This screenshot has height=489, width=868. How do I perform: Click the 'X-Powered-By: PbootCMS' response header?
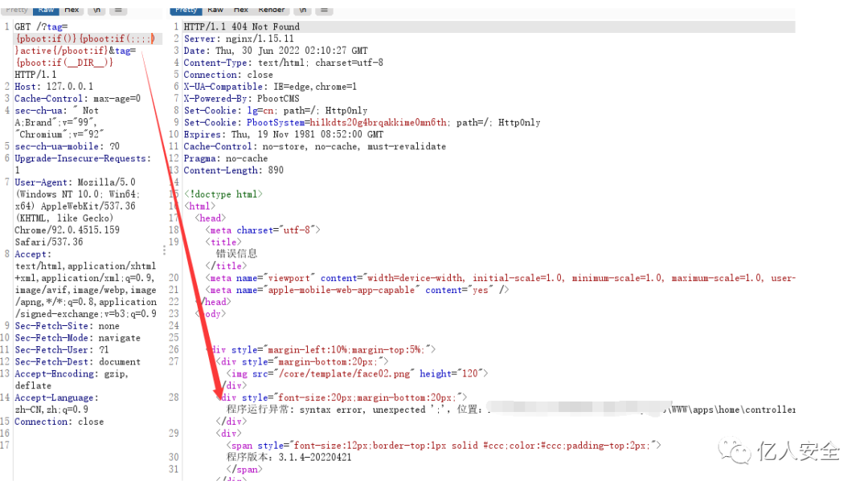241,99
